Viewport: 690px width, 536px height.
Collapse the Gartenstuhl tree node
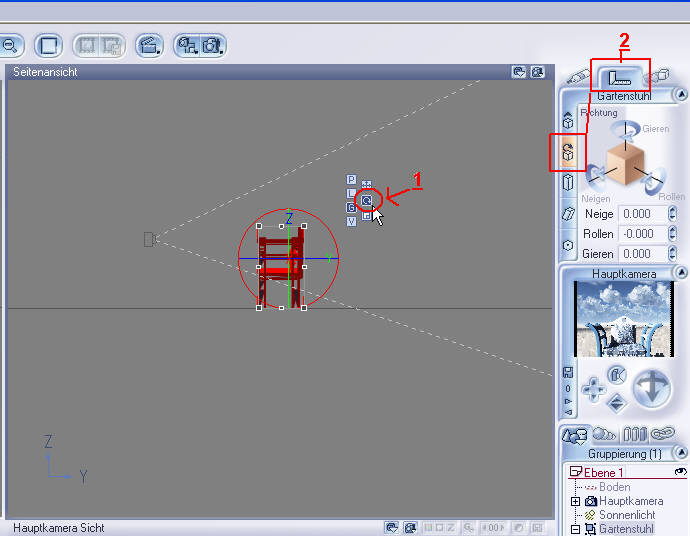[x=575, y=529]
